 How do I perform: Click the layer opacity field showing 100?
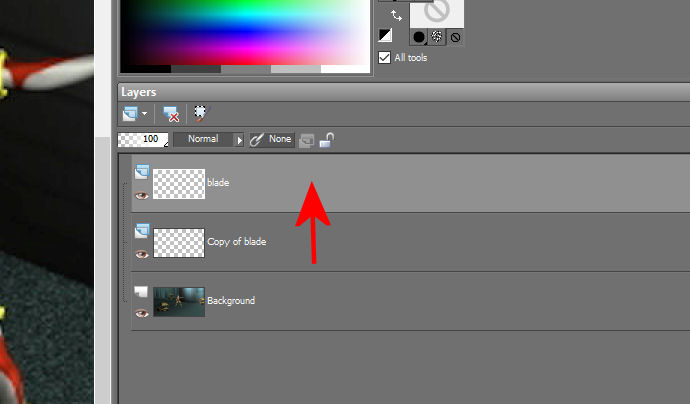pyautogui.click(x=143, y=140)
